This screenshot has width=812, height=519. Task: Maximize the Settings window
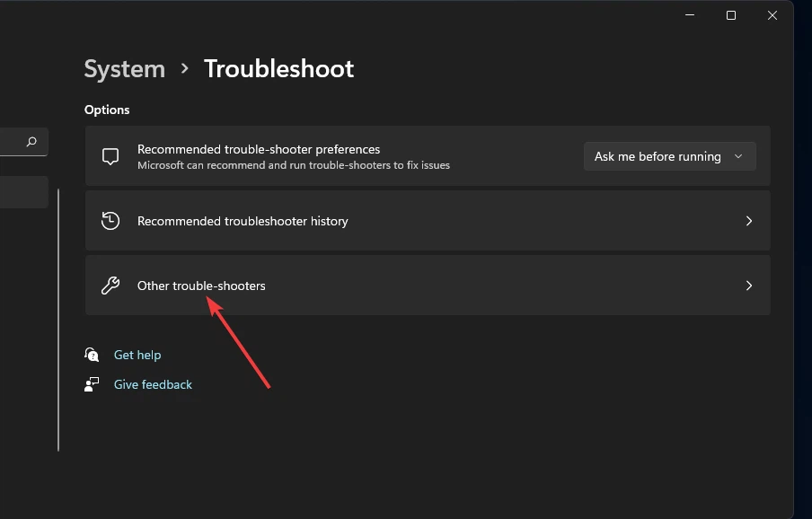pos(730,15)
